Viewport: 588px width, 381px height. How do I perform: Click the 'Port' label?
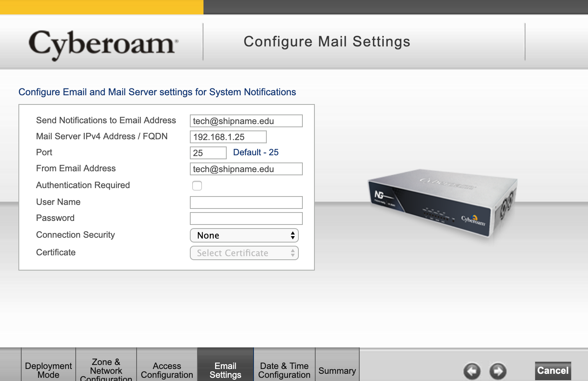44,152
